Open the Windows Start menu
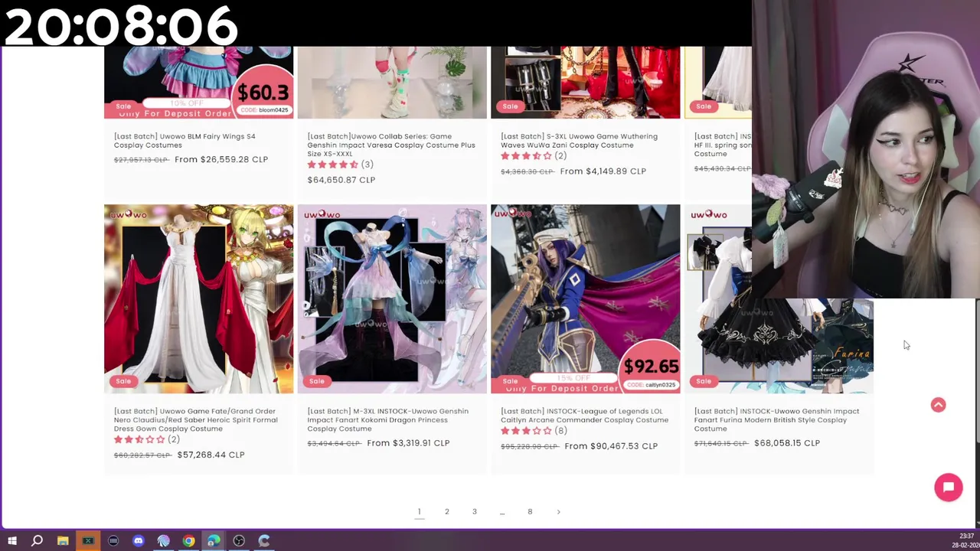Viewport: 980px width, 551px height. tap(12, 541)
